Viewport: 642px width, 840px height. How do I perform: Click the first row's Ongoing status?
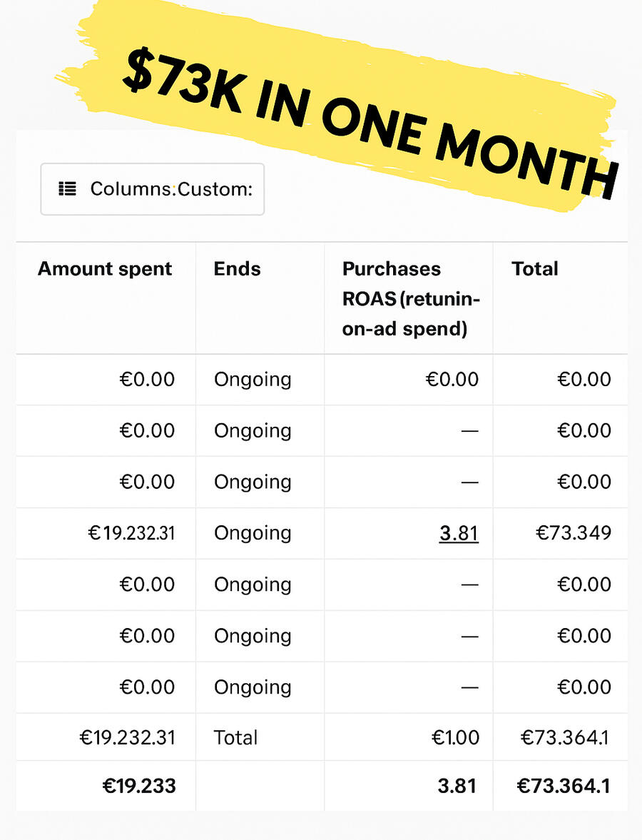(x=253, y=379)
